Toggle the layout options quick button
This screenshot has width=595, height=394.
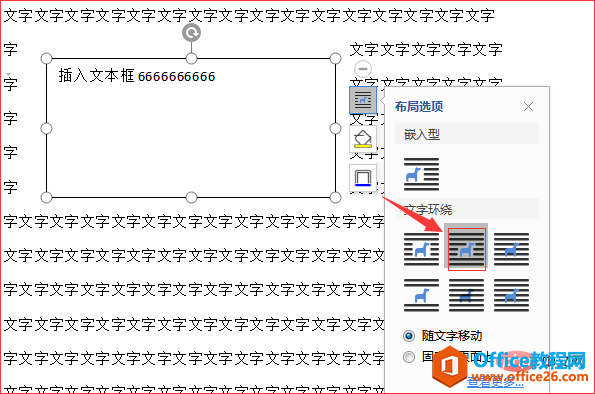(363, 100)
